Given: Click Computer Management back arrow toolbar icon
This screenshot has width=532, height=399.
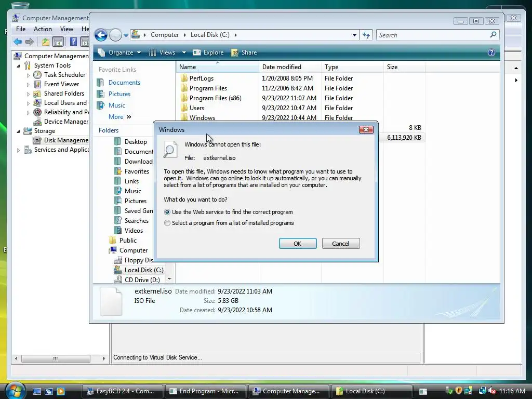Looking at the screenshot, I should pos(18,42).
